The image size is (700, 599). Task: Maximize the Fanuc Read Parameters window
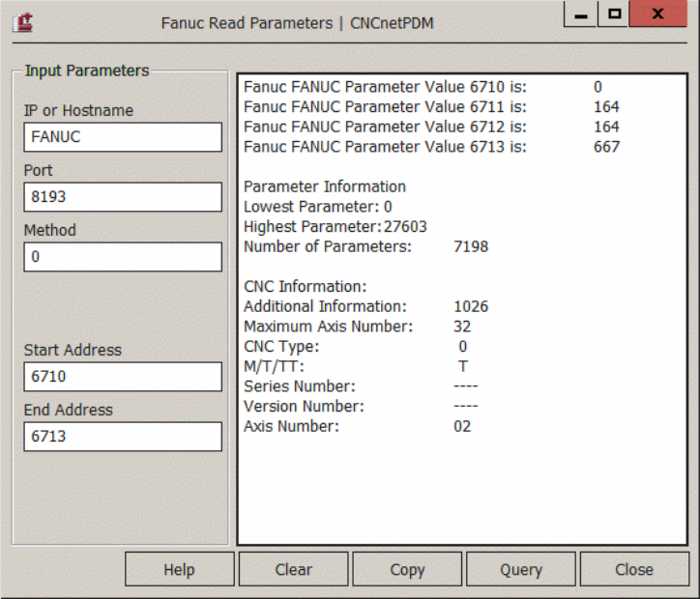(615, 16)
